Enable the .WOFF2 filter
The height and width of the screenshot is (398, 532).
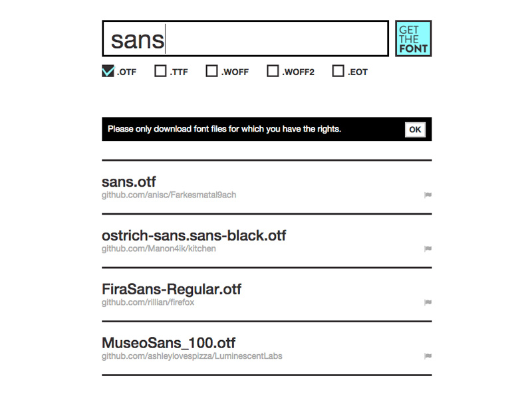click(273, 70)
